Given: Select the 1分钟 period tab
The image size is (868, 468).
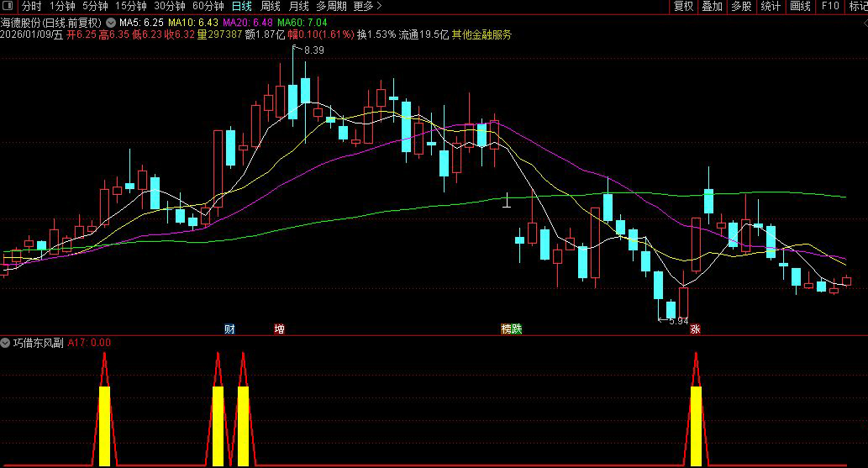Looking at the screenshot, I should click(62, 6).
